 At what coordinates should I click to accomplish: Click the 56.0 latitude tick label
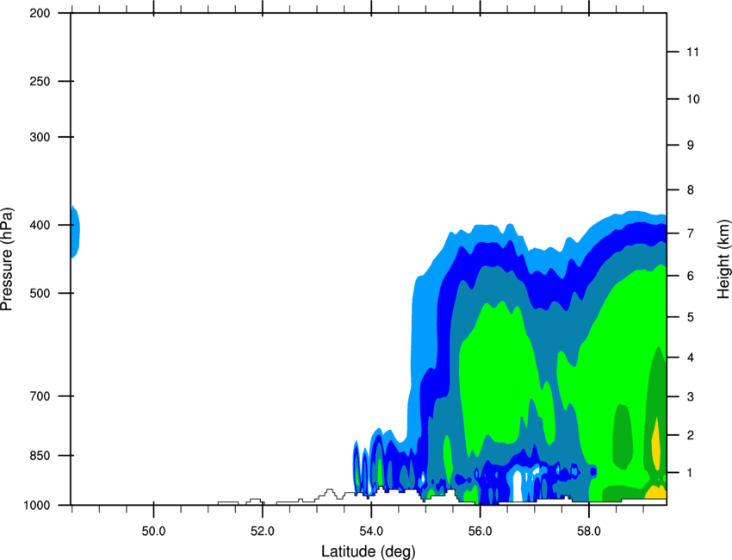click(480, 532)
